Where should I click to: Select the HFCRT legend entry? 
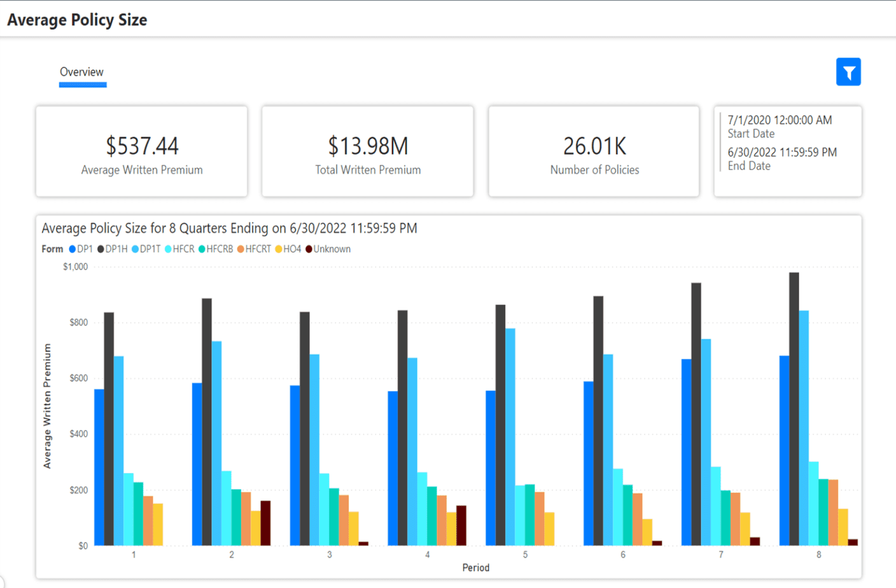click(254, 249)
